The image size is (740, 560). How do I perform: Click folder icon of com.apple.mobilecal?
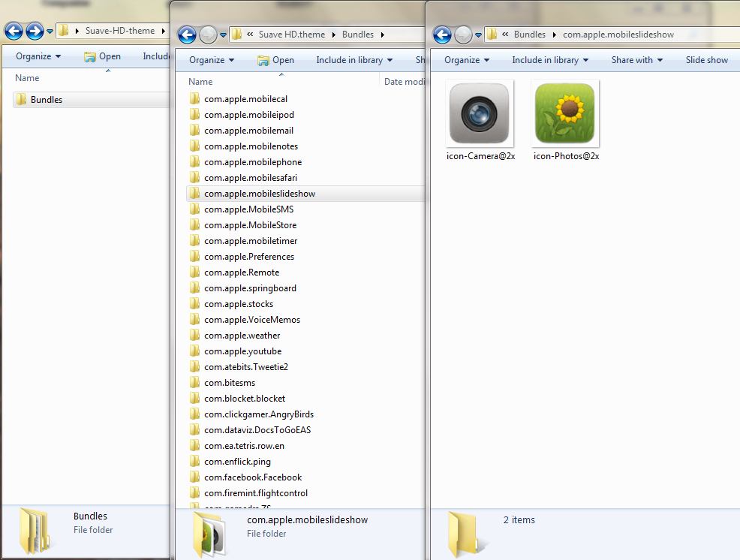click(194, 98)
